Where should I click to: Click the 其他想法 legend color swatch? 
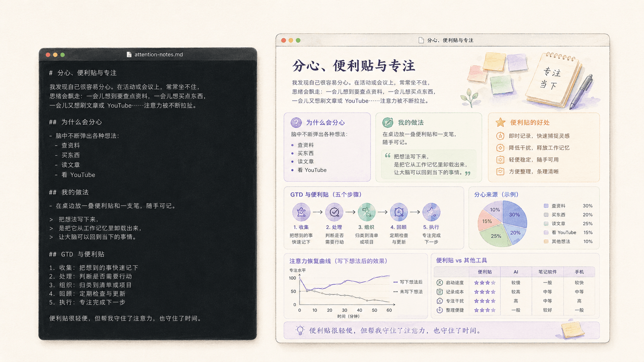coord(546,241)
